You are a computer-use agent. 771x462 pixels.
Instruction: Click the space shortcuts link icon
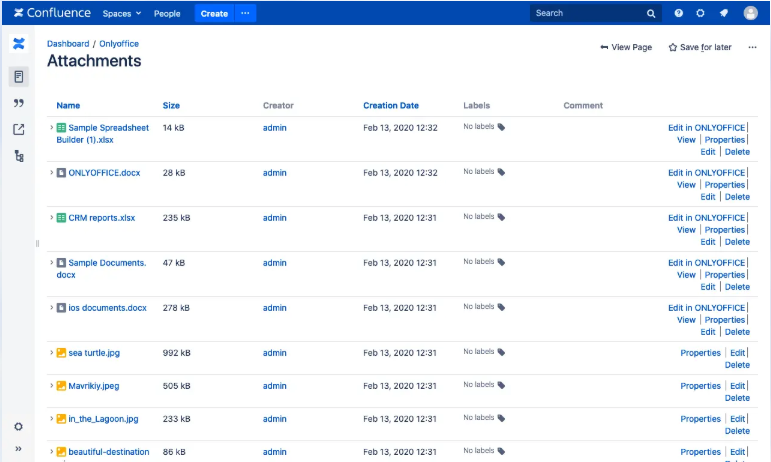19,129
